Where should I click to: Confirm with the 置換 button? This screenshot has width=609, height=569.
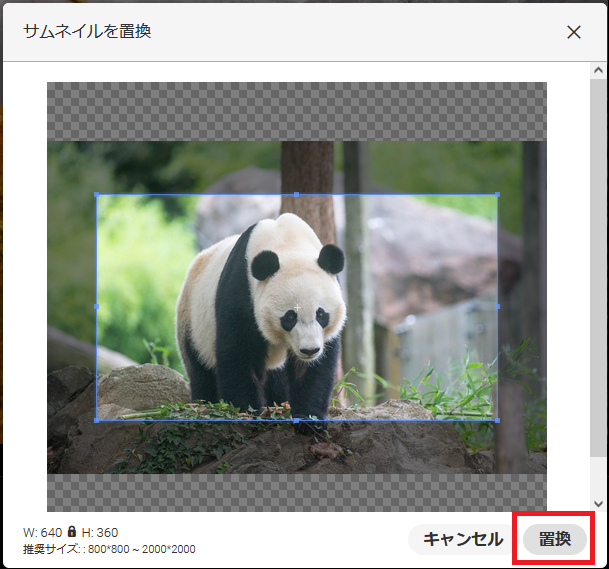(555, 539)
